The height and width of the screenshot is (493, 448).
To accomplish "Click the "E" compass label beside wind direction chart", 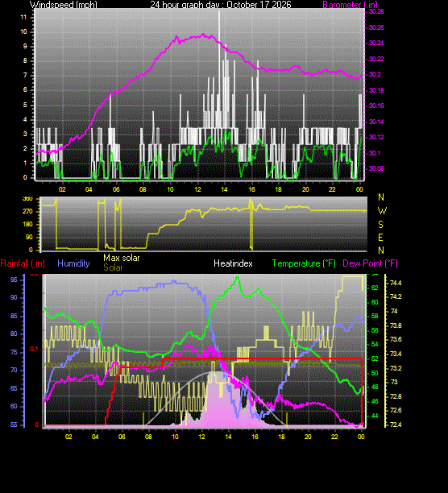I will pos(381,238).
